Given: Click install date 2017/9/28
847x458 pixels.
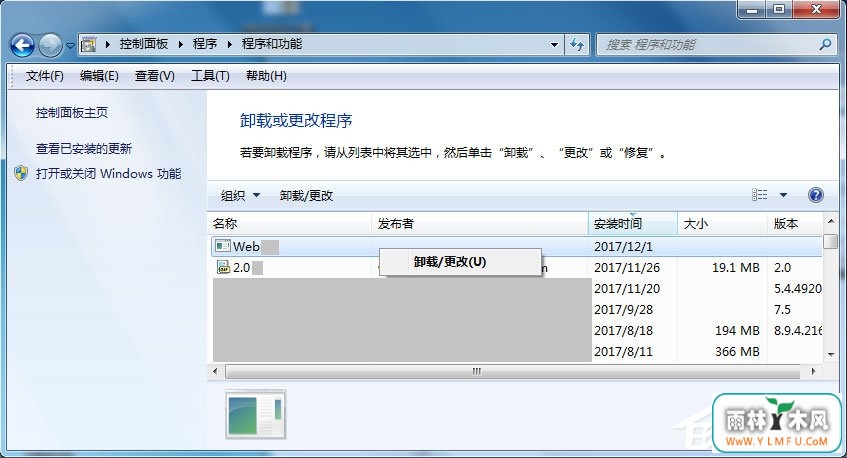Looking at the screenshot, I should click(623, 310).
